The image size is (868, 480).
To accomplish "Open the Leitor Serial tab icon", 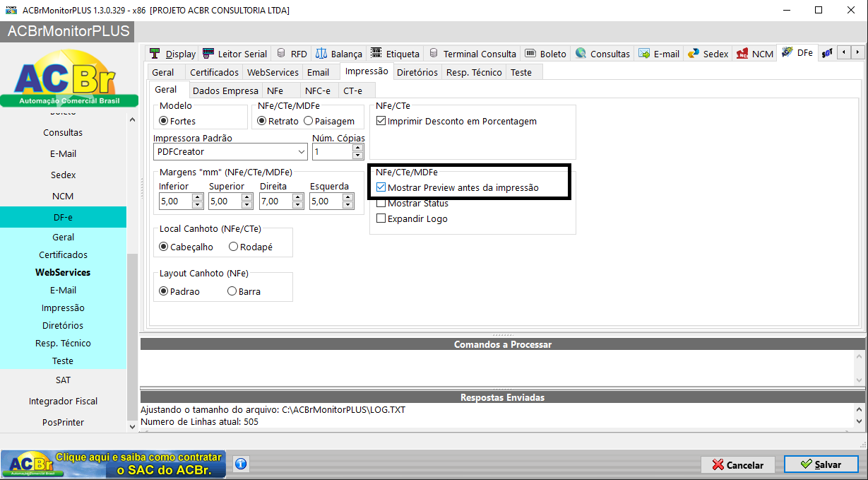I will 208,54.
